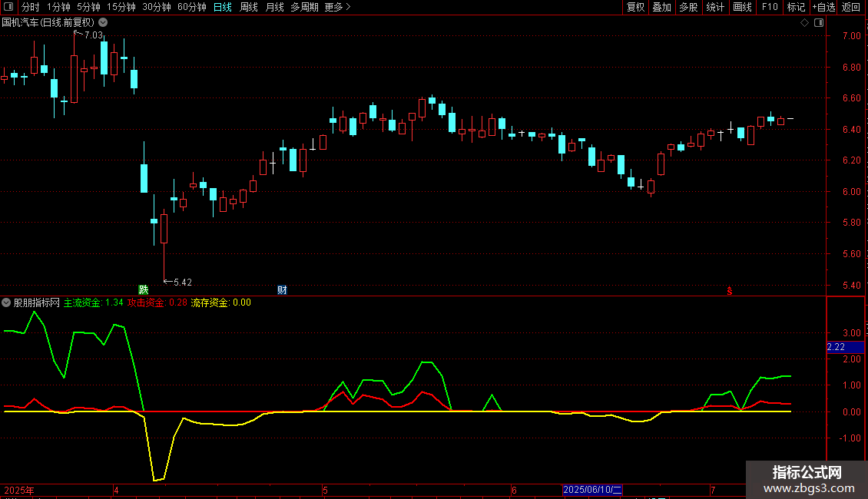
Task: Open dropdown beside 国机汽车 chart title
Action: 103,23
